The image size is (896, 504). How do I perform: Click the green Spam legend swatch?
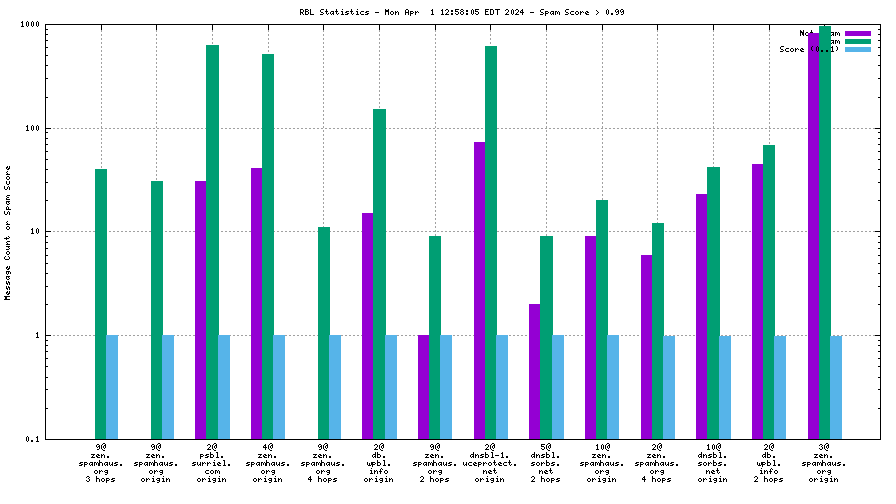[x=858, y=41]
